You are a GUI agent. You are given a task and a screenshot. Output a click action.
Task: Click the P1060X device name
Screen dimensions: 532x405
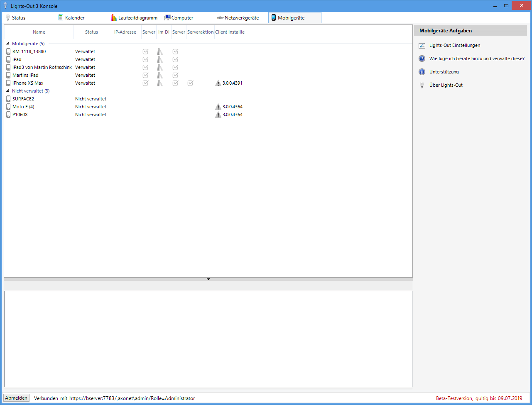click(20, 115)
